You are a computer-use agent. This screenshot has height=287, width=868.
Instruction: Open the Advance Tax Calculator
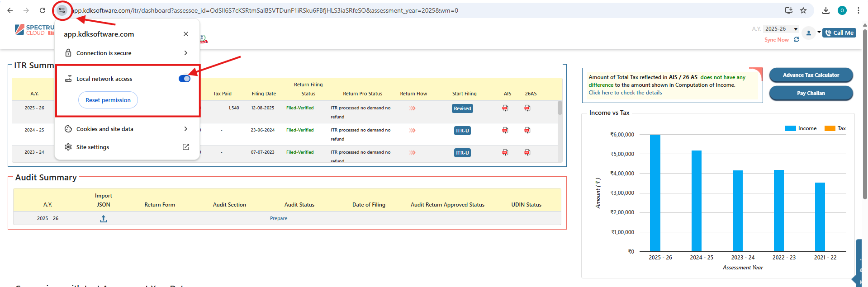pos(811,75)
